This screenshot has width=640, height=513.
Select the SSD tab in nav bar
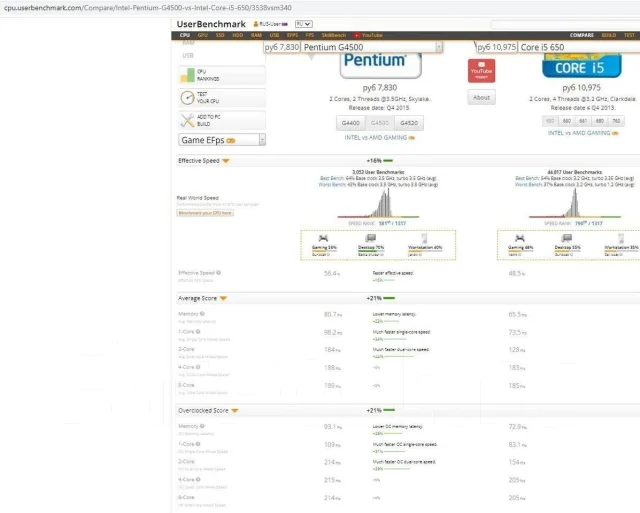tap(220, 36)
